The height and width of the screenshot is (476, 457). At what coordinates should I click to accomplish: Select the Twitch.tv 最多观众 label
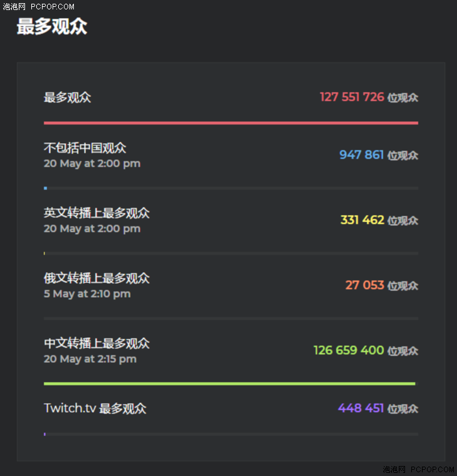pyautogui.click(x=95, y=408)
